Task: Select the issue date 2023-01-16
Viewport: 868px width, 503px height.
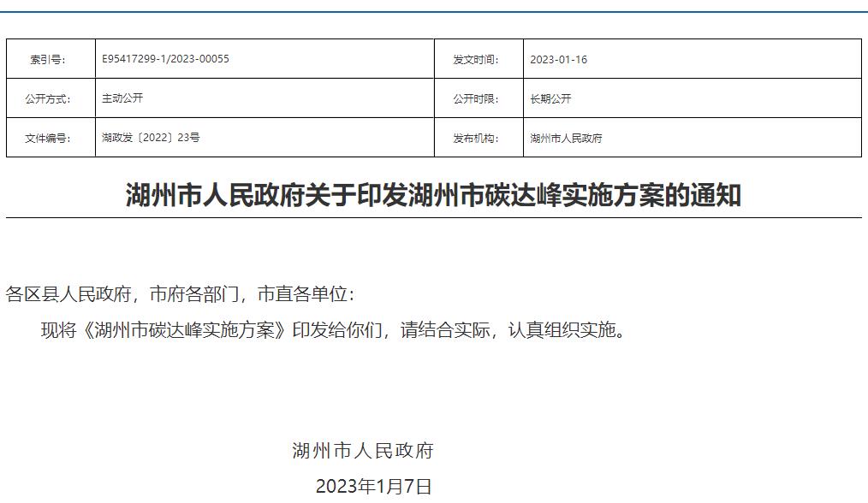Action: point(558,60)
